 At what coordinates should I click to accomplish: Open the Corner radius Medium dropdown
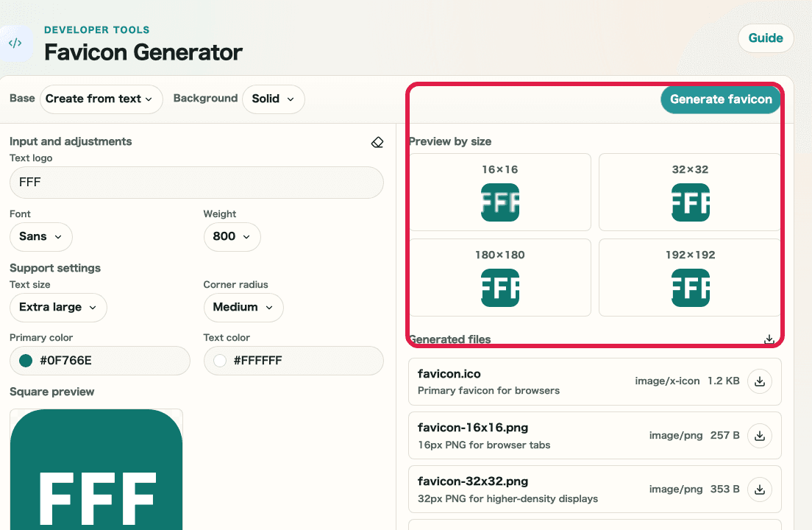coord(243,307)
